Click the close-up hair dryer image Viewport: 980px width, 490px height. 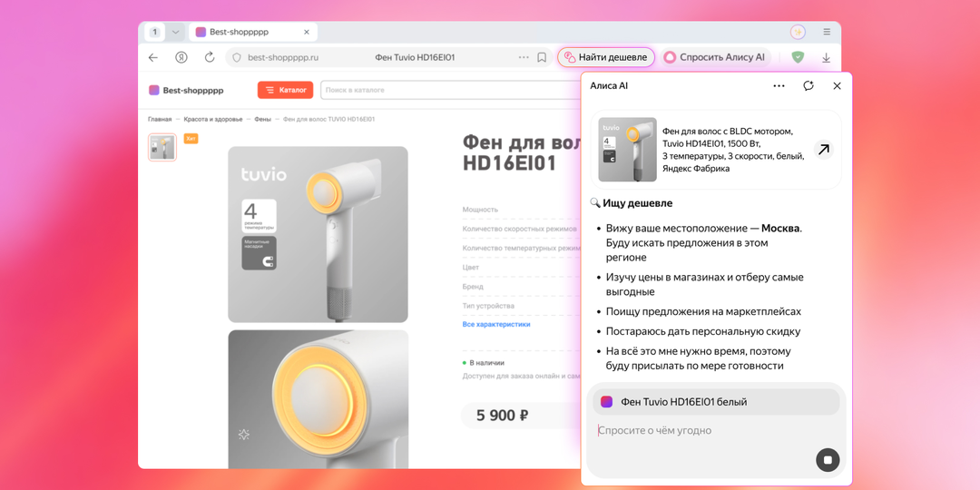pyautogui.click(x=318, y=398)
